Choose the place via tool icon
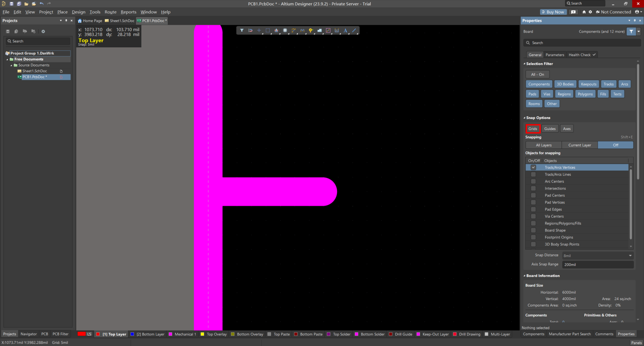Screen dimensions: 644x346 pos(311,31)
